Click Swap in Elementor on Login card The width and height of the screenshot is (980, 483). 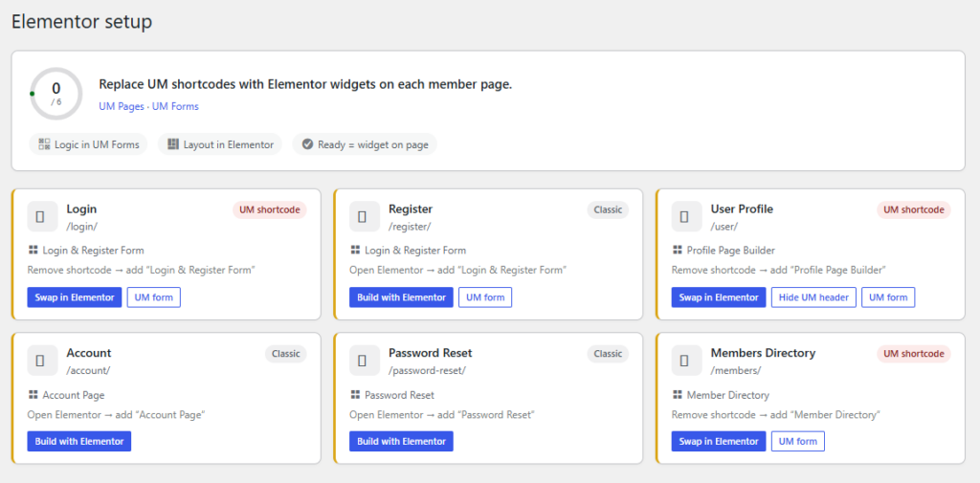[75, 297]
